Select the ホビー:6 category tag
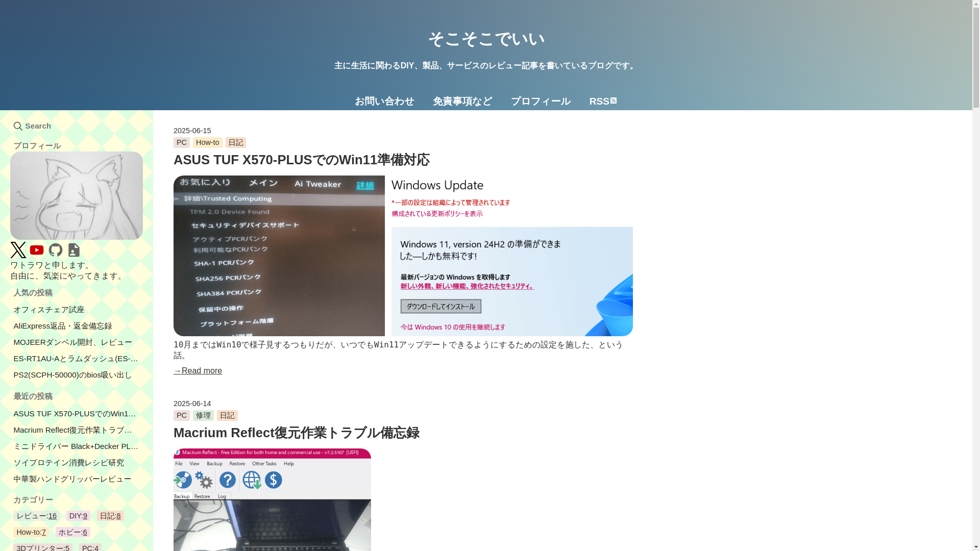The image size is (980, 551). pyautogui.click(x=73, y=532)
